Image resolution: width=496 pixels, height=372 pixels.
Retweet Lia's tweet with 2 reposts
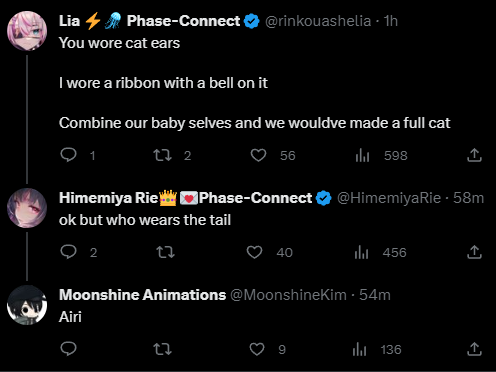point(162,155)
